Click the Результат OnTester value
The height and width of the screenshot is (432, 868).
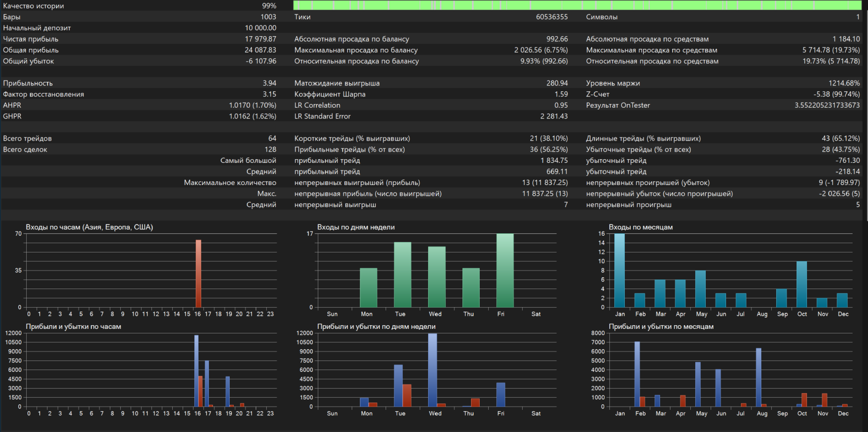827,105
